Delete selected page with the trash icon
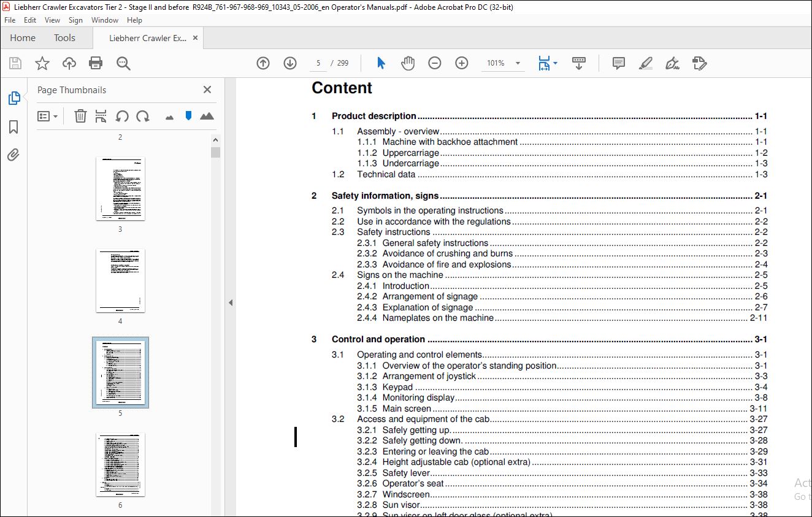The width and height of the screenshot is (812, 517). point(80,116)
